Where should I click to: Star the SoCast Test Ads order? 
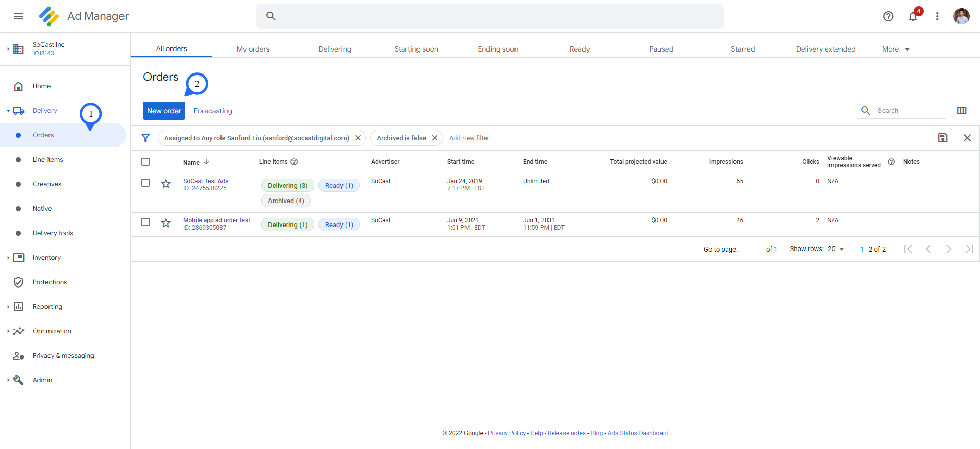166,183
